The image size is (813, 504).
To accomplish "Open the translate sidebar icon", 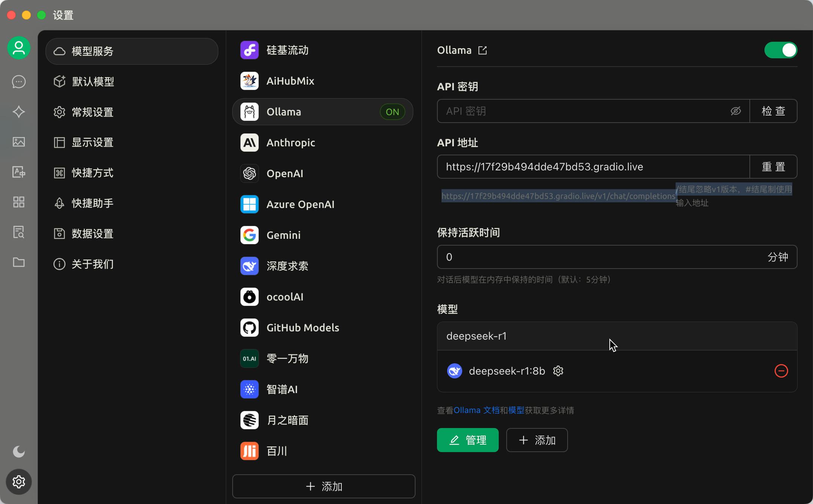I will [x=19, y=172].
